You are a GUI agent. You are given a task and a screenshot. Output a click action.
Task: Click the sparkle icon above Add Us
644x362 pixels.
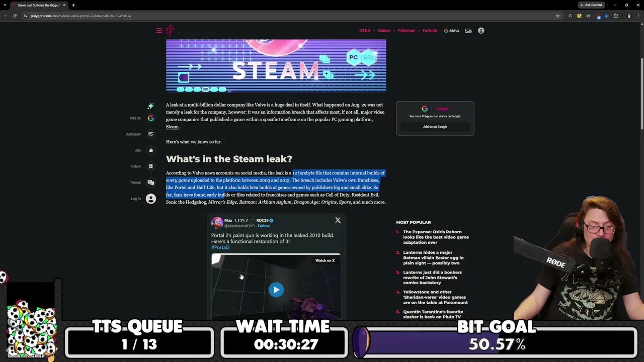pos(150,106)
